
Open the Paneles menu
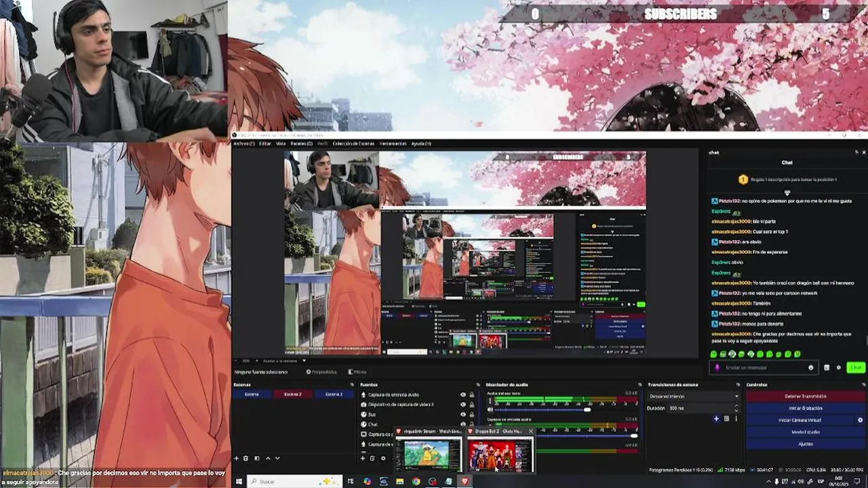[301, 144]
